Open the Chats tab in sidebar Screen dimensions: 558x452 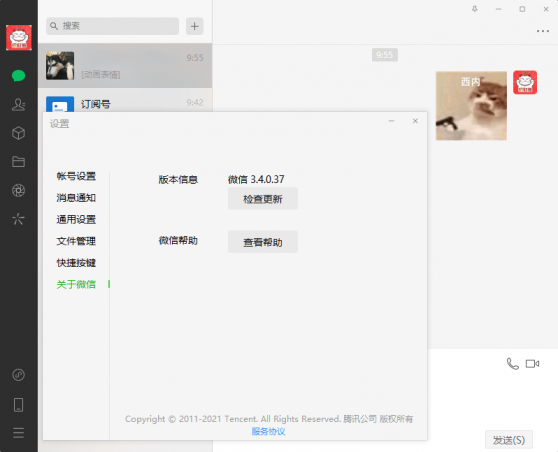tap(19, 75)
